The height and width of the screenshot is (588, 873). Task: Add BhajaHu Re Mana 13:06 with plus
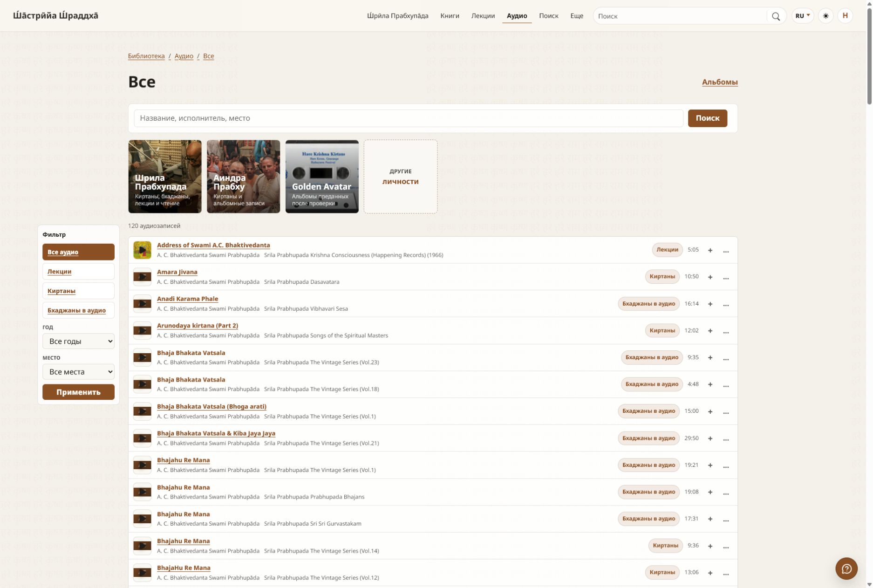pyautogui.click(x=710, y=573)
